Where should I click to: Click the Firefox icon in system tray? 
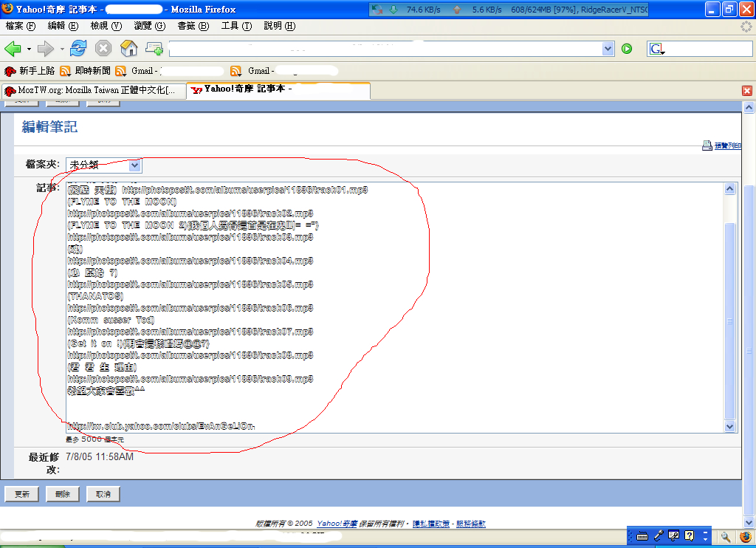pyautogui.click(x=746, y=536)
